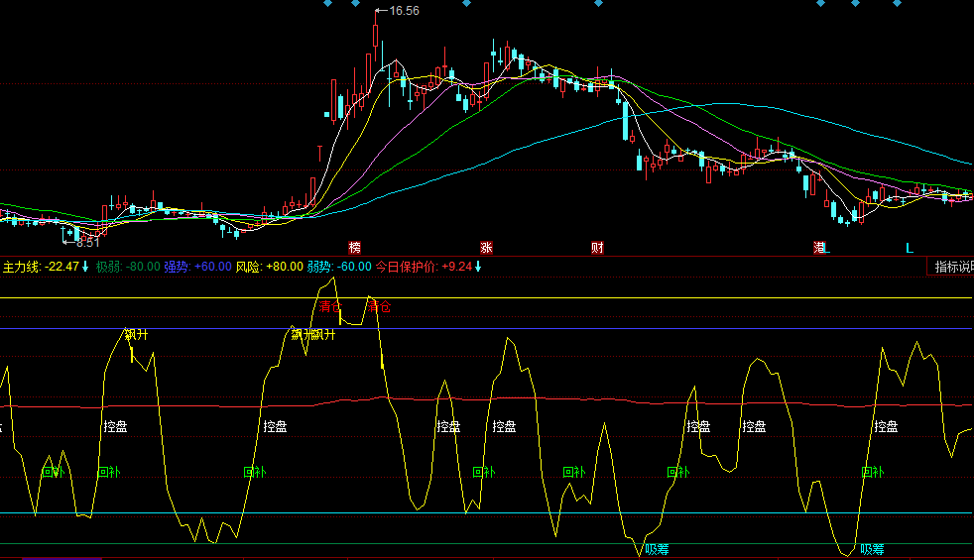The image size is (974, 560).
Task: Click the 榜 event marker below the candlesticks
Action: tap(354, 247)
